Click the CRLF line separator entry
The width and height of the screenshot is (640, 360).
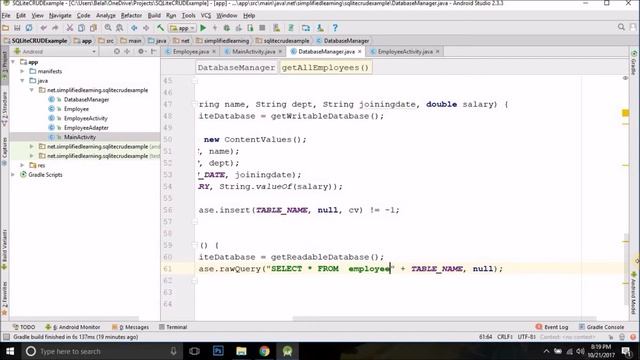point(505,337)
